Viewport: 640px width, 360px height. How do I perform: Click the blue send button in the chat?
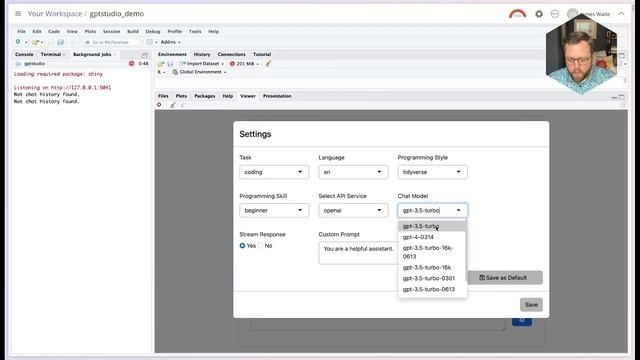pyautogui.click(x=522, y=321)
